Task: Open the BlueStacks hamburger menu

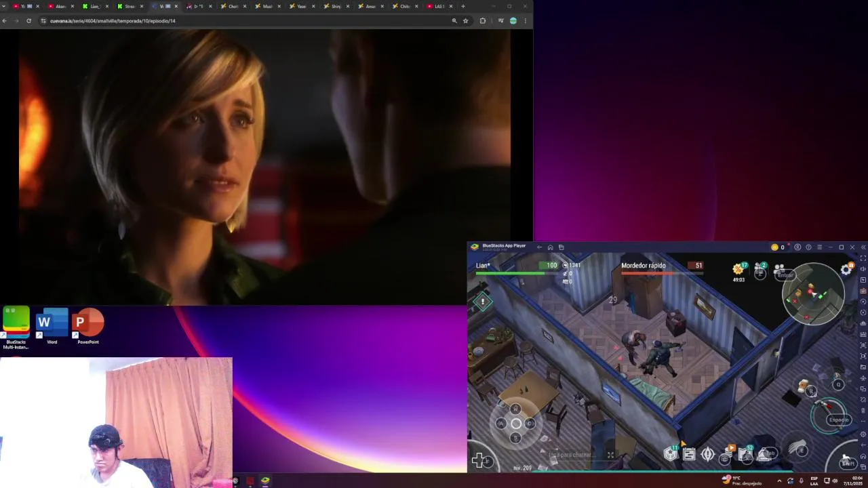Action: point(819,247)
